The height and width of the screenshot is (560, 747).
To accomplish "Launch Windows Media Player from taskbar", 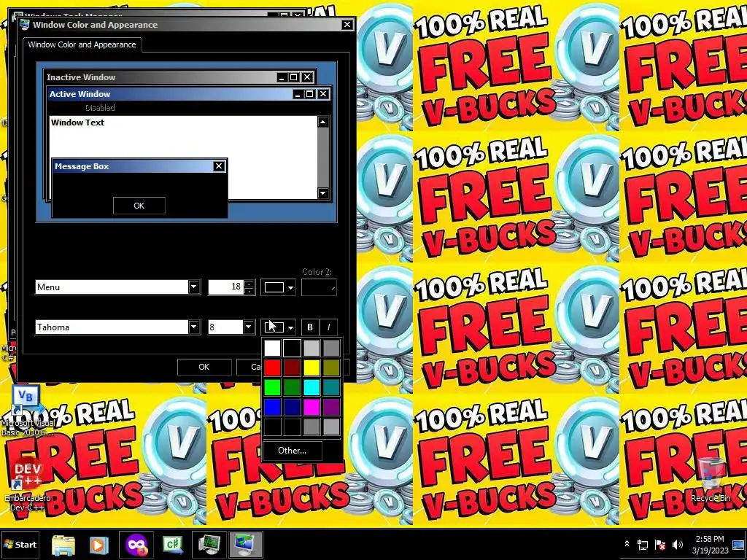I will pos(99,544).
